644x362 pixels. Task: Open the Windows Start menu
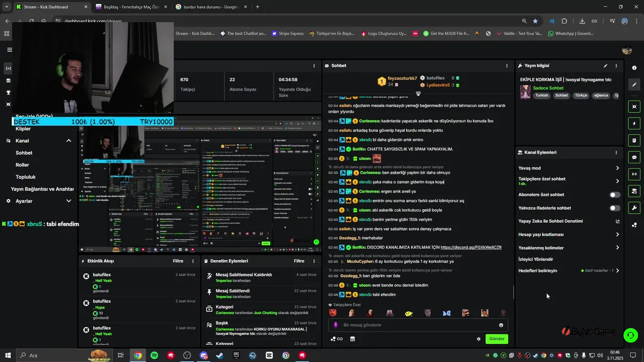click(x=9, y=355)
